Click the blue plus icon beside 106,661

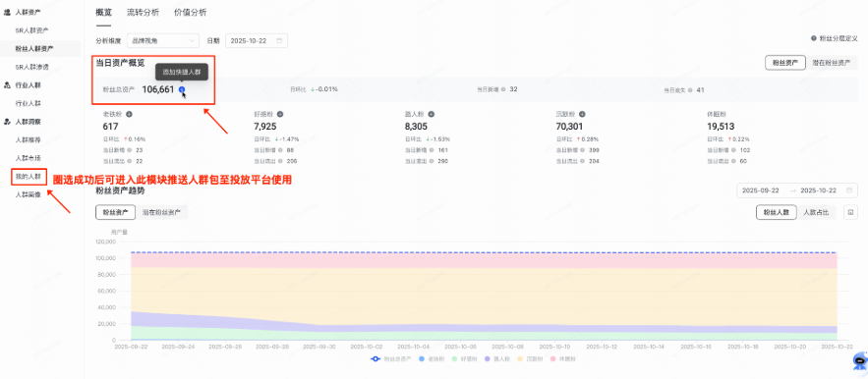[x=182, y=89]
